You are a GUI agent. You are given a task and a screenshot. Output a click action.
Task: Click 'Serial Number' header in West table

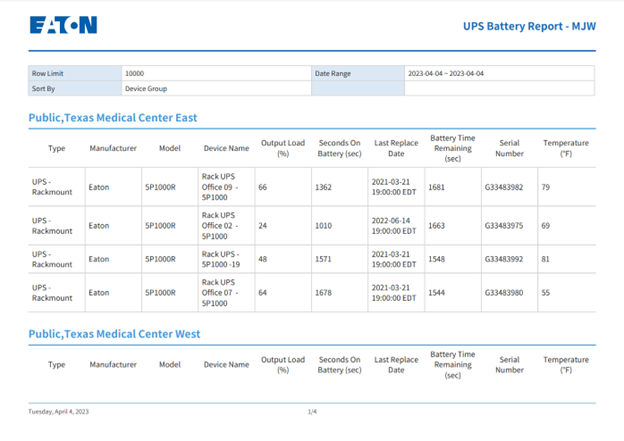[x=509, y=365]
